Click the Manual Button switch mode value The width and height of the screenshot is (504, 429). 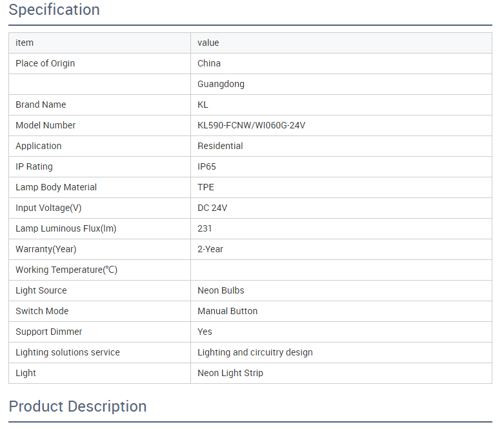[227, 311]
